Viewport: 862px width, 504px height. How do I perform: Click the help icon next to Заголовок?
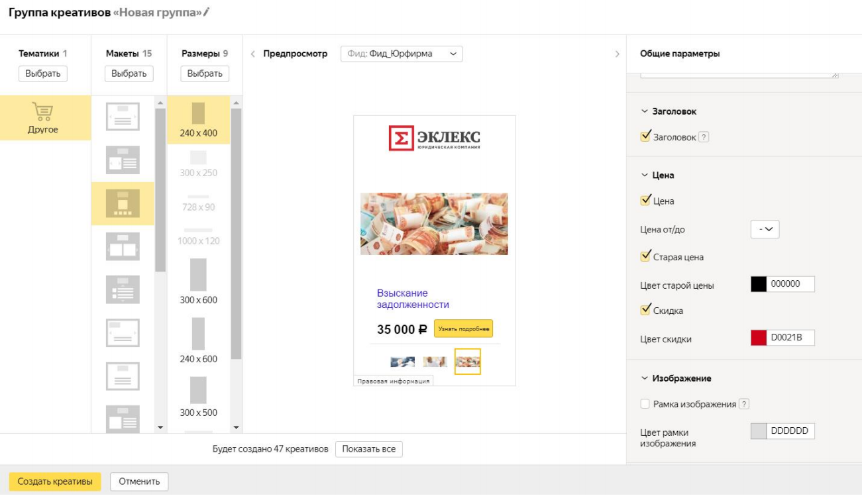704,137
